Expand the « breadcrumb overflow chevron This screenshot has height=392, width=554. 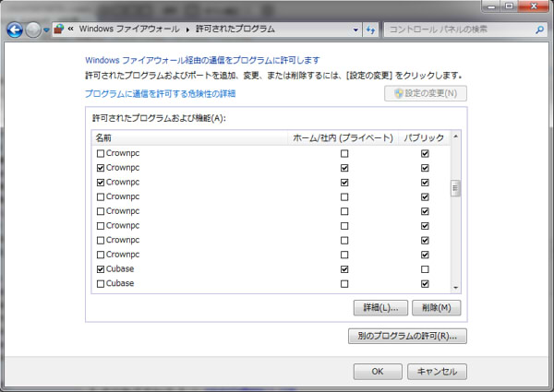coord(71,29)
